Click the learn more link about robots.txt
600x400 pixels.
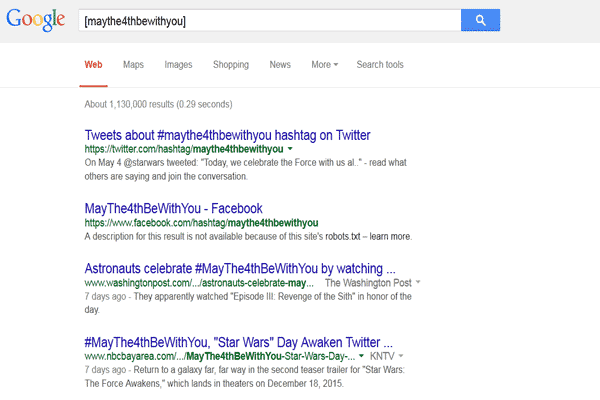[390, 237]
